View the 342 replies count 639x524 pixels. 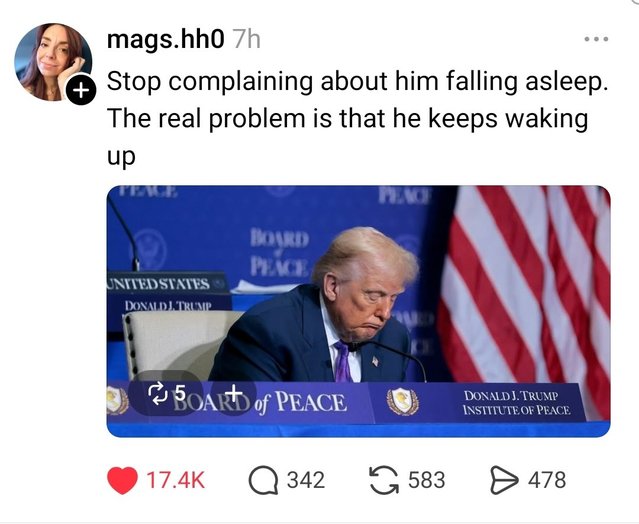tap(306, 480)
